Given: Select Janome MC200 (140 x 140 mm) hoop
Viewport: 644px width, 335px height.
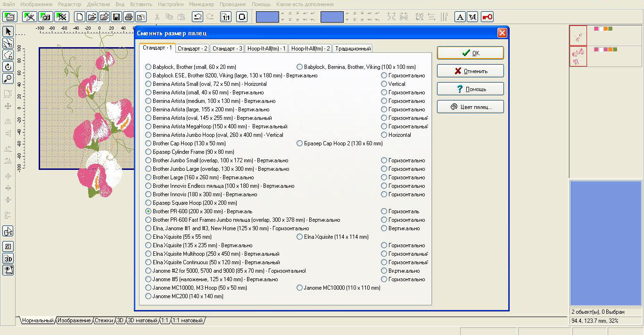Looking at the screenshot, I should coord(184,296).
